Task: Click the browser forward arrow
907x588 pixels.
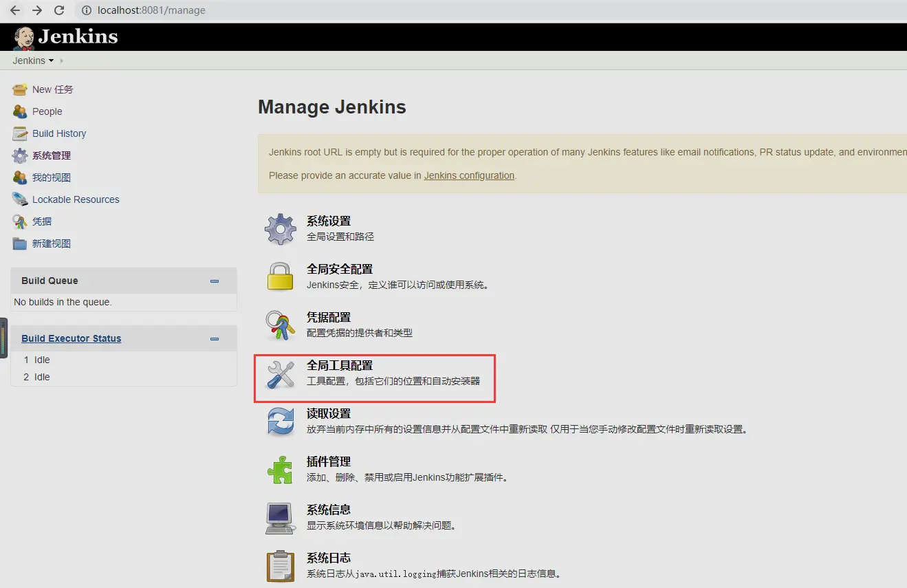Action: tap(37, 10)
